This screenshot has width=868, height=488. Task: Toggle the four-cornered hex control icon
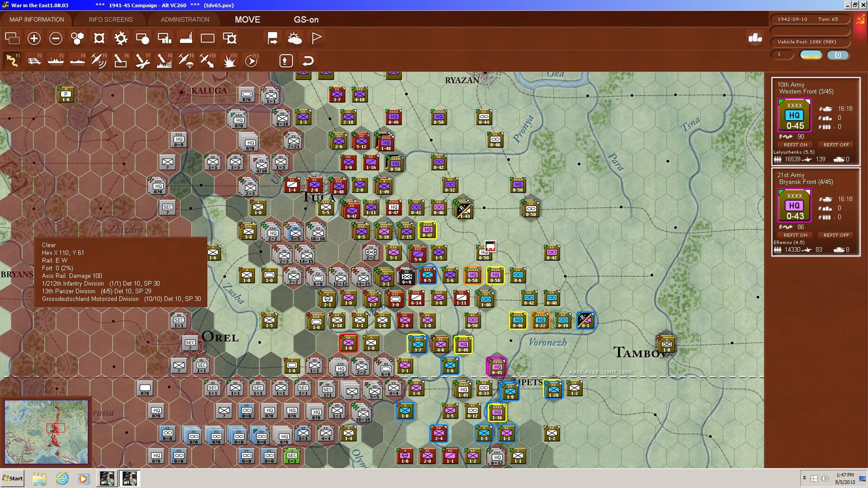pyautogui.click(x=99, y=38)
